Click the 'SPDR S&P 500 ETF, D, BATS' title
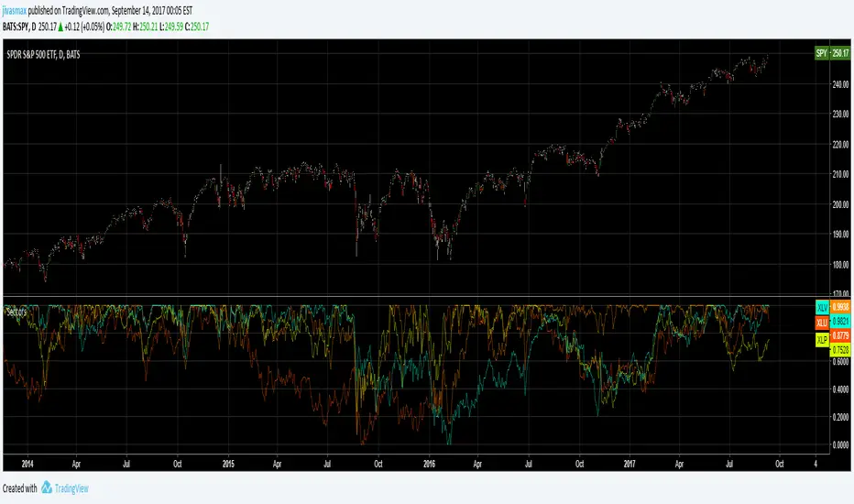The image size is (854, 504). coord(43,54)
